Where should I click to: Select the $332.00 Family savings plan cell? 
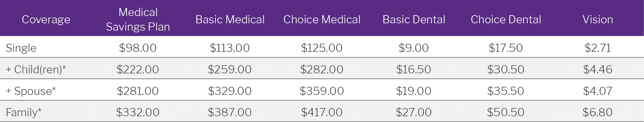(x=138, y=112)
